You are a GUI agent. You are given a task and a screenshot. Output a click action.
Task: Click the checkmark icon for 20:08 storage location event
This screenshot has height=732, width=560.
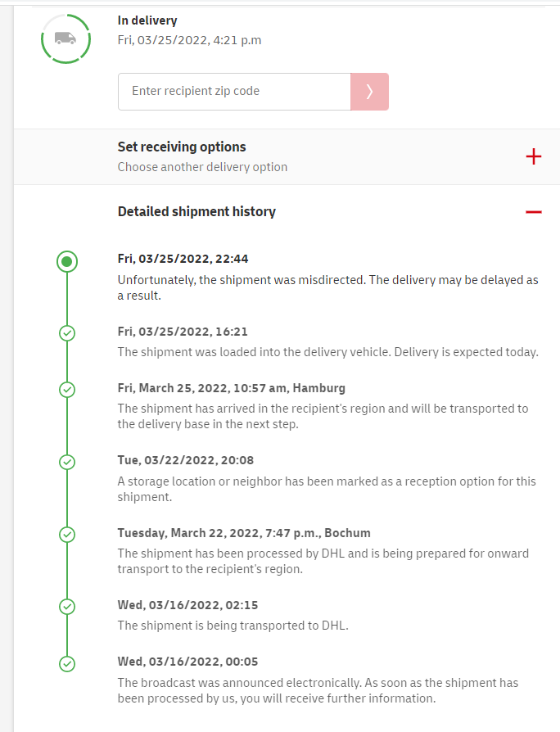coord(68,462)
